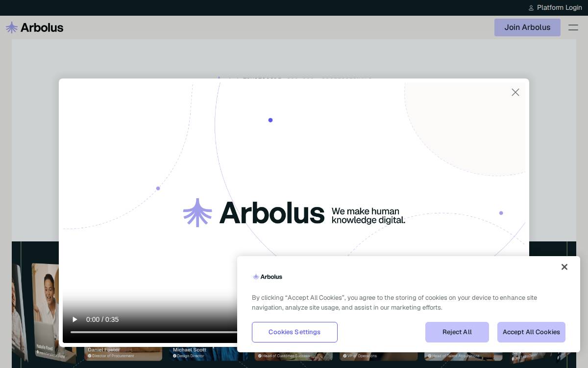Go to the Arbolus homepage logo
Image resolution: width=588 pixels, height=368 pixels.
(34, 27)
